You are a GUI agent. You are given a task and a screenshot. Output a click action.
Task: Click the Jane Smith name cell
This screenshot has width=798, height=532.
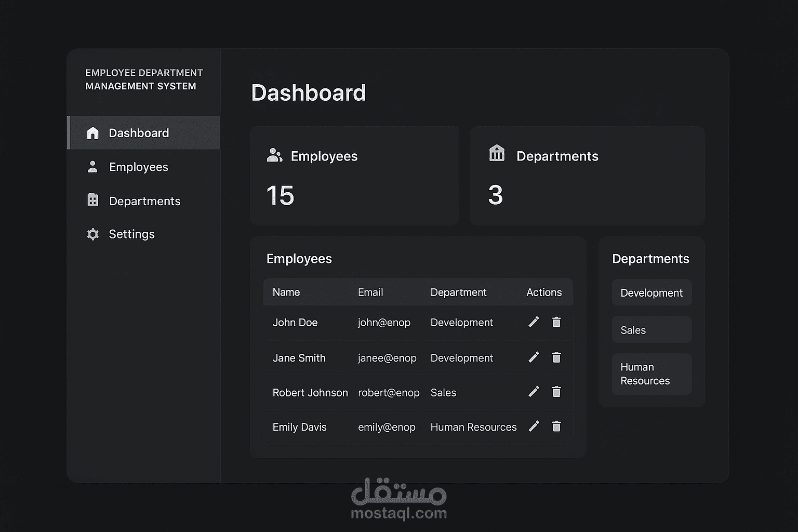pyautogui.click(x=299, y=358)
